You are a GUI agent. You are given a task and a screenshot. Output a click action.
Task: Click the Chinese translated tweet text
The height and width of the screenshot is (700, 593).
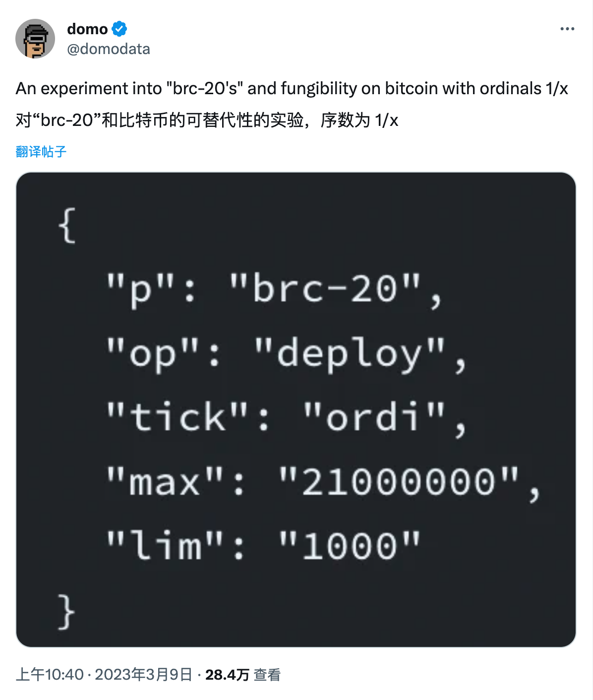[x=198, y=120]
